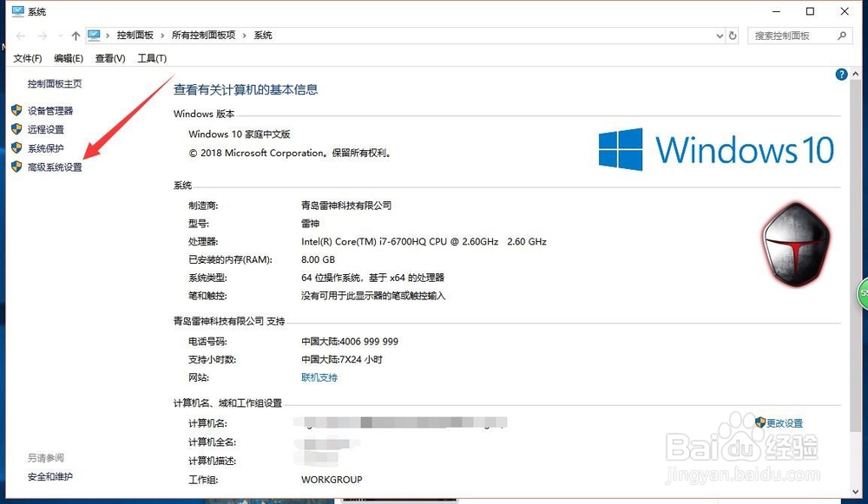Viewport: 868px width, 504px height.
Task: Click the green circular widget at right edge
Action: tap(863, 293)
